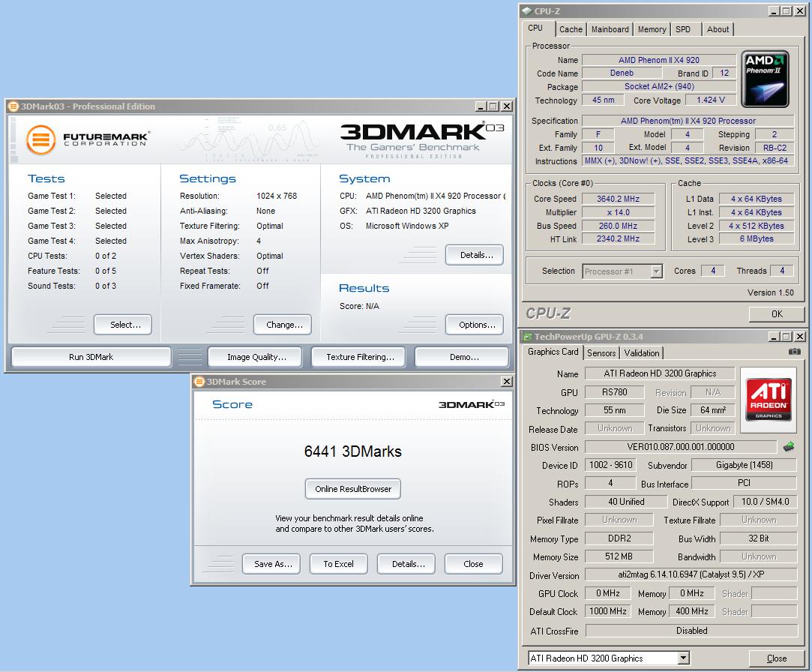The height and width of the screenshot is (672, 812).
Task: Open the Texture Filtering dialog
Action: point(360,357)
